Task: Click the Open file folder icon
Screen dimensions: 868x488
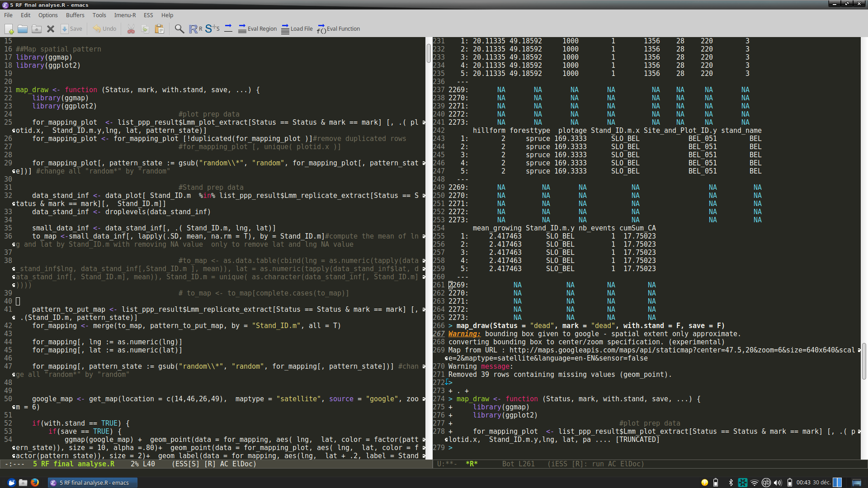Action: click(23, 29)
